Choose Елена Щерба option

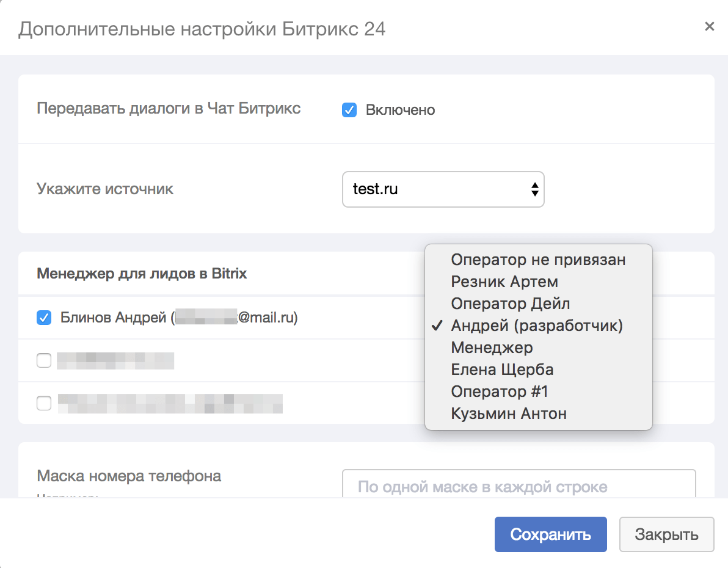coord(538,370)
